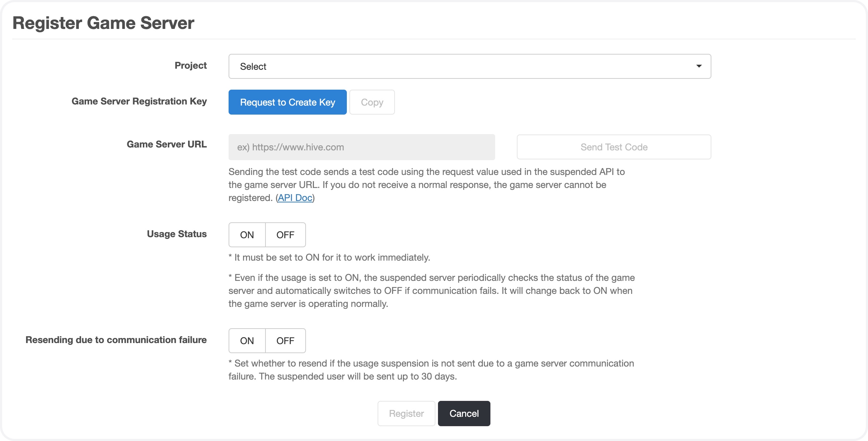Viewport: 868px width, 441px height.
Task: Click the Game Server URL label
Action: (167, 144)
